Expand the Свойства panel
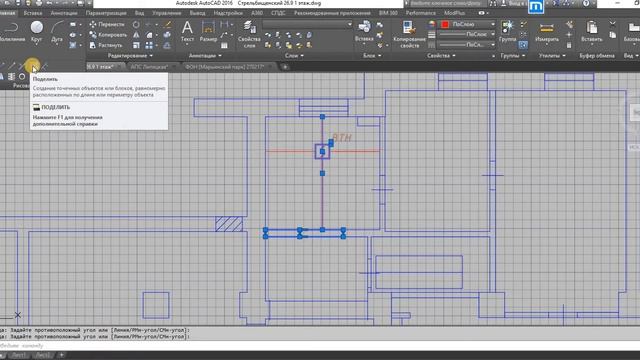 441,56
